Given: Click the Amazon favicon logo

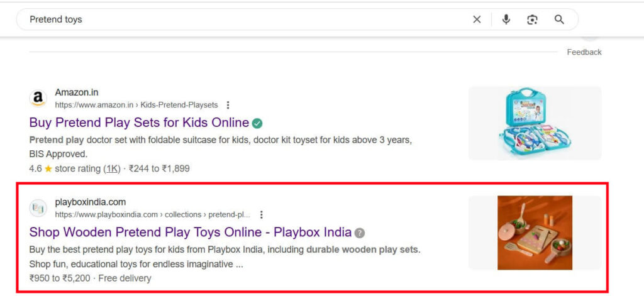Looking at the screenshot, I should [38, 99].
